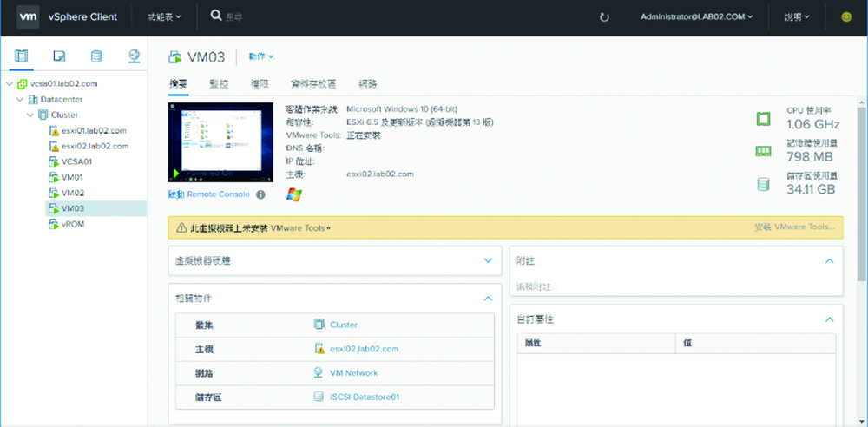Select vROM in the inventory tree

pos(73,224)
